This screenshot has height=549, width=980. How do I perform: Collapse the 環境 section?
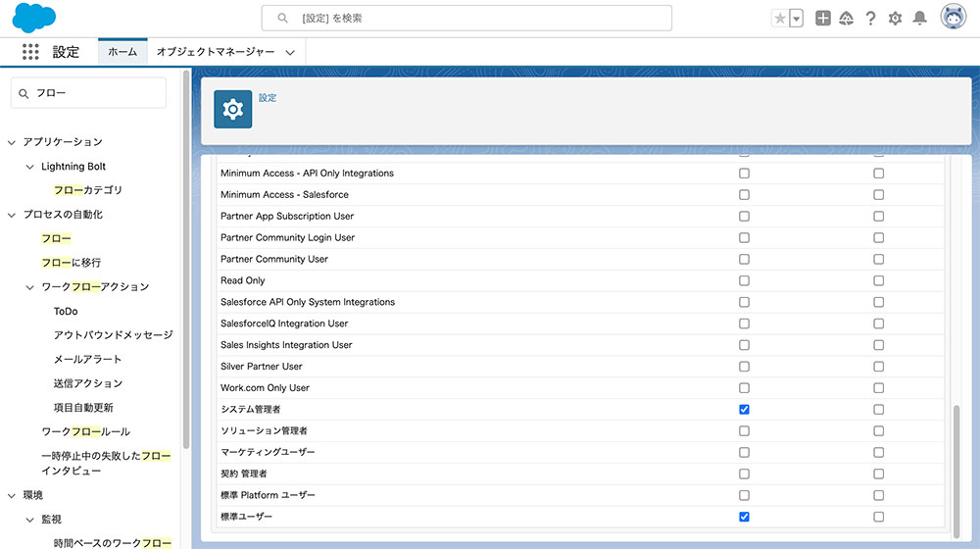11,496
